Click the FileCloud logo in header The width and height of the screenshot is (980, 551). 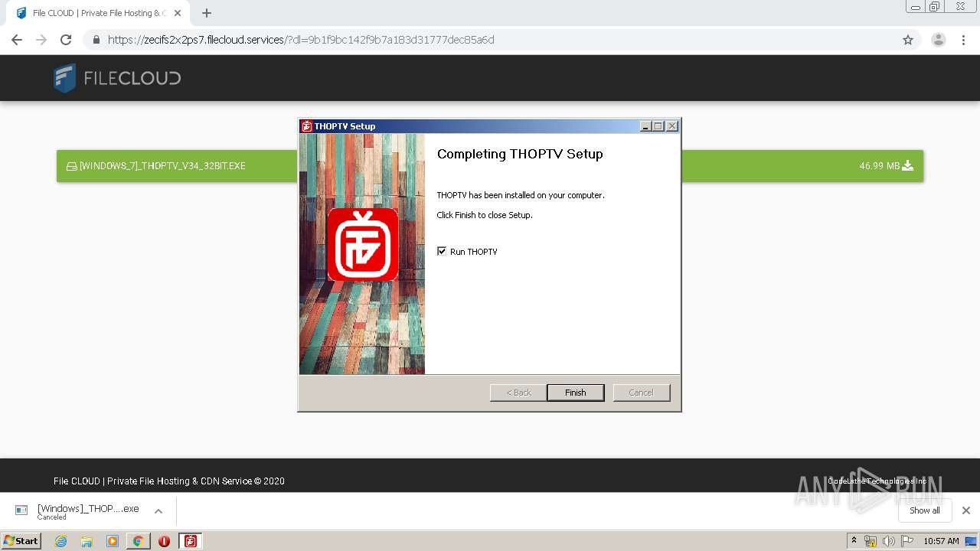point(117,78)
